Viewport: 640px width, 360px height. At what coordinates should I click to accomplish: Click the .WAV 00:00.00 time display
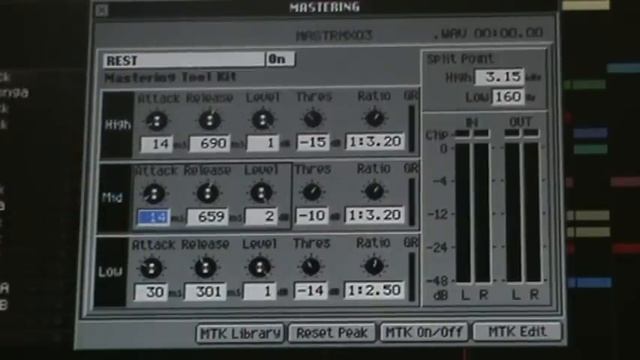click(x=488, y=33)
